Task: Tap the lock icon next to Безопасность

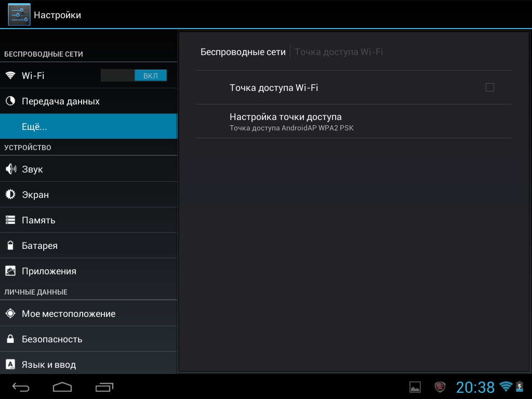Action: [10, 339]
